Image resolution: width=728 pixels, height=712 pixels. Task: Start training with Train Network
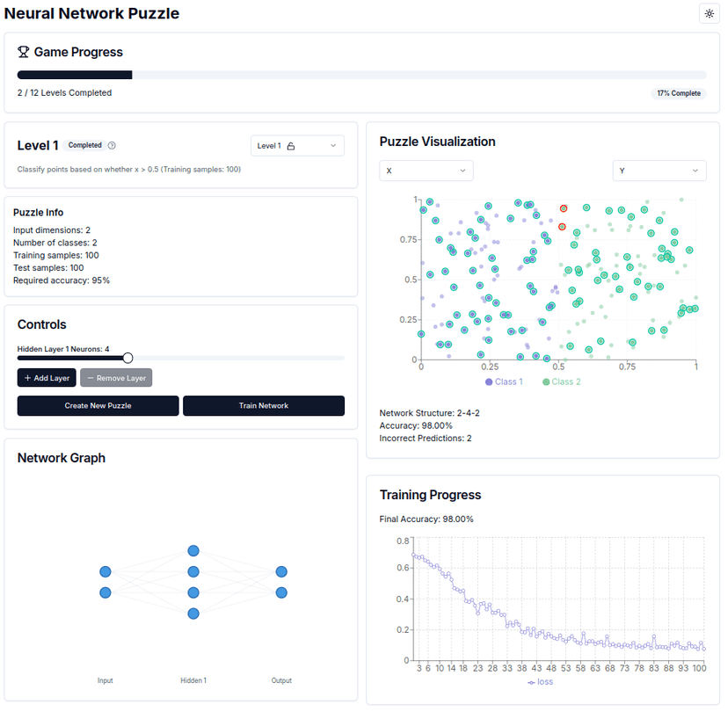[264, 405]
